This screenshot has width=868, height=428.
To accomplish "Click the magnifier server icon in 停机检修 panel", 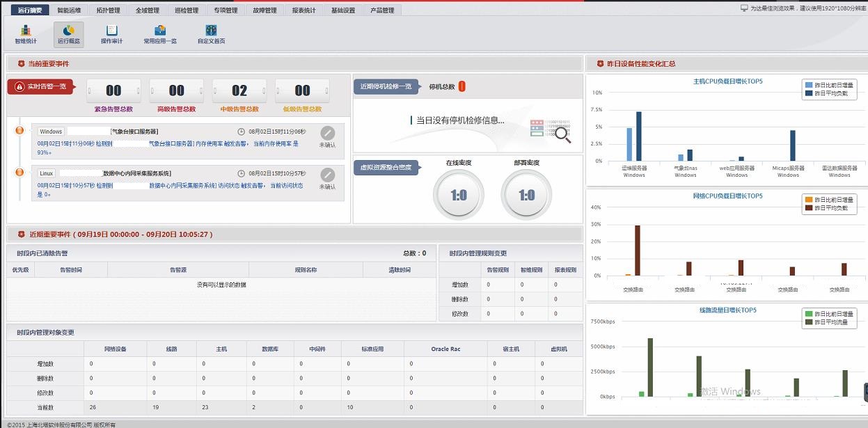I will pos(551,130).
